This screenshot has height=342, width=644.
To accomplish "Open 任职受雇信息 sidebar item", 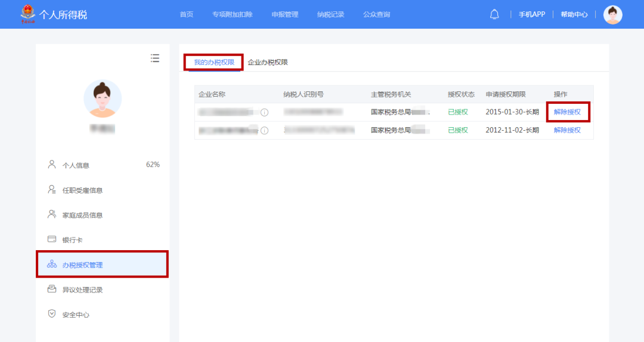I will [x=82, y=190].
